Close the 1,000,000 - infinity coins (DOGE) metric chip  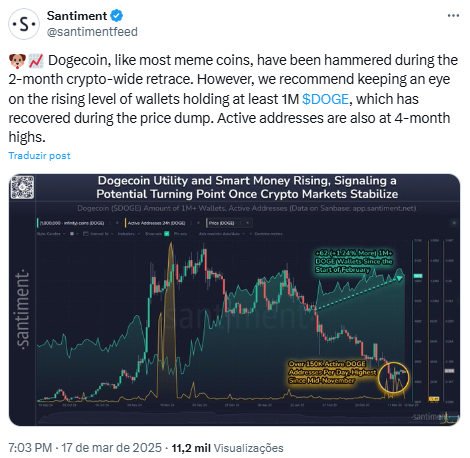point(117,223)
